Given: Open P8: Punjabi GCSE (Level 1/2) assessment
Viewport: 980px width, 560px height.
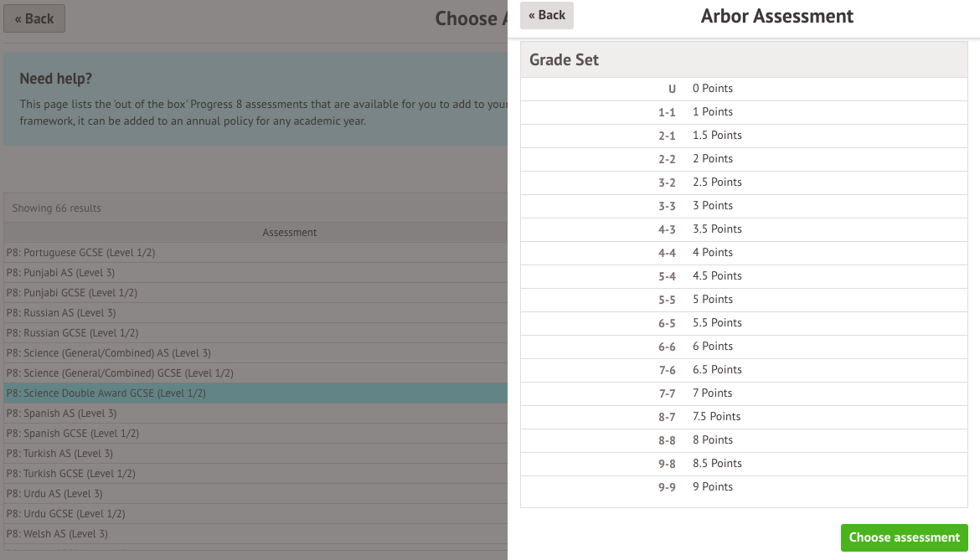Looking at the screenshot, I should coord(72,293).
